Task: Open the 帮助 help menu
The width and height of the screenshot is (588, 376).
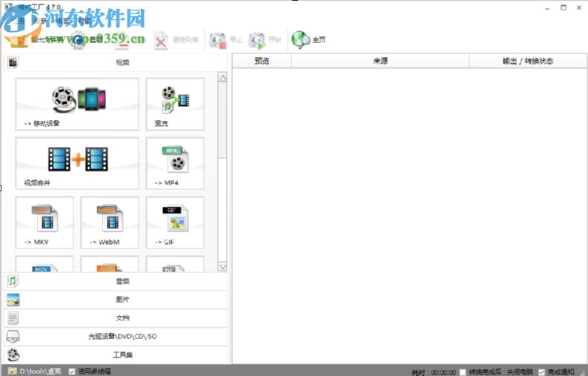Action: [84, 21]
